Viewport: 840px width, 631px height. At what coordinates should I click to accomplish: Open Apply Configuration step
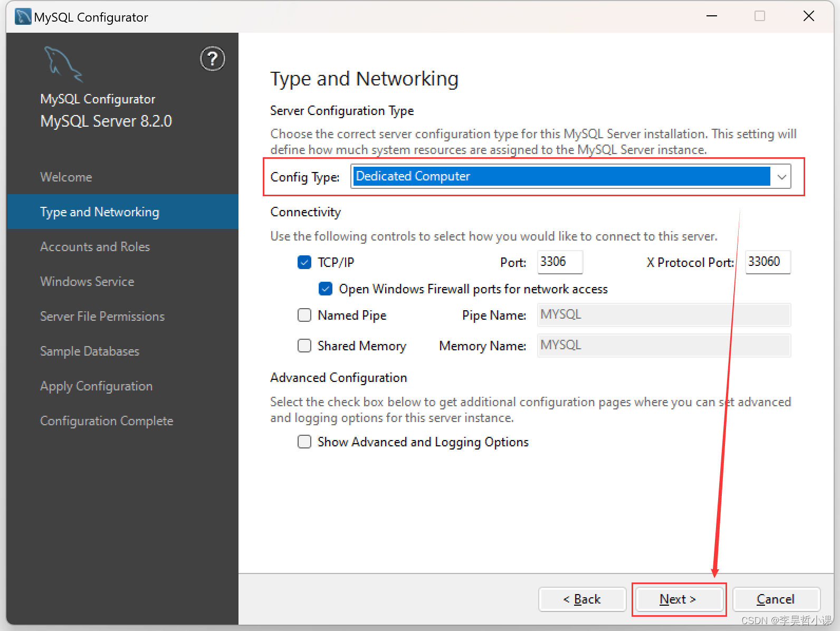[96, 386]
